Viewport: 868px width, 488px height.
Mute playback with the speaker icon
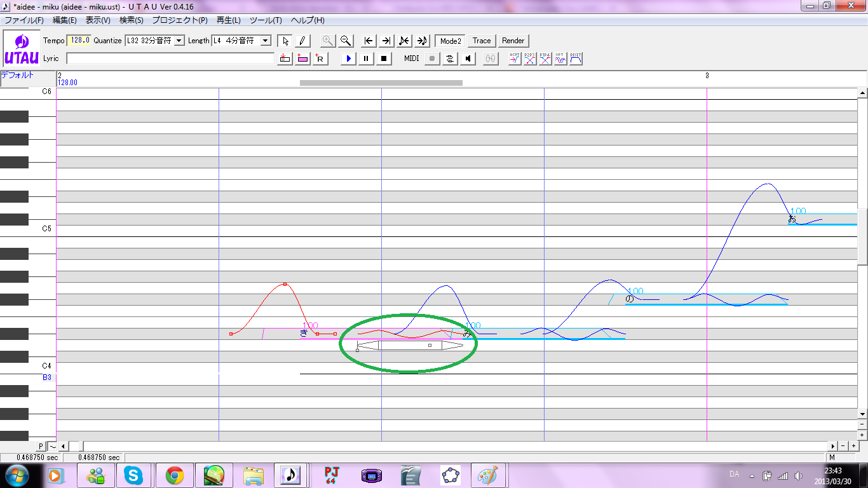[467, 58]
